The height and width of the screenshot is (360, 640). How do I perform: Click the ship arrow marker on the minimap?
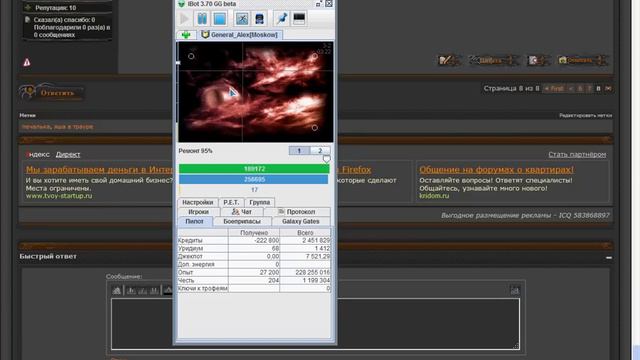232,93
